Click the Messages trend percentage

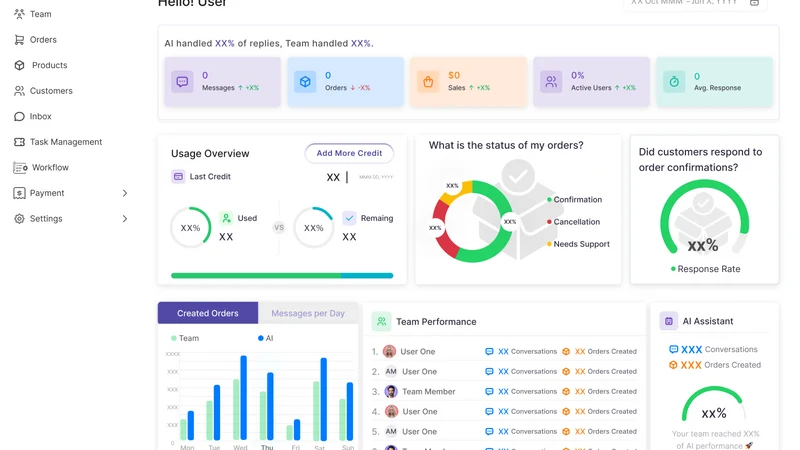pos(252,88)
